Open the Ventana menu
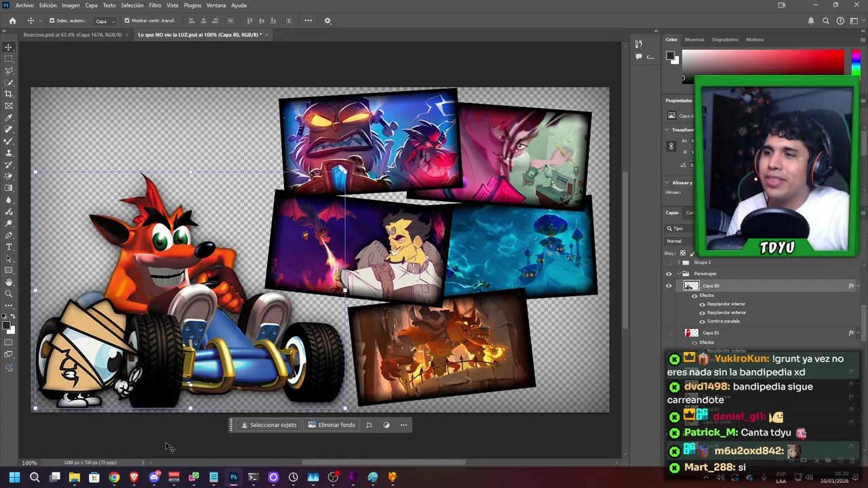The image size is (868, 488). pos(216,5)
